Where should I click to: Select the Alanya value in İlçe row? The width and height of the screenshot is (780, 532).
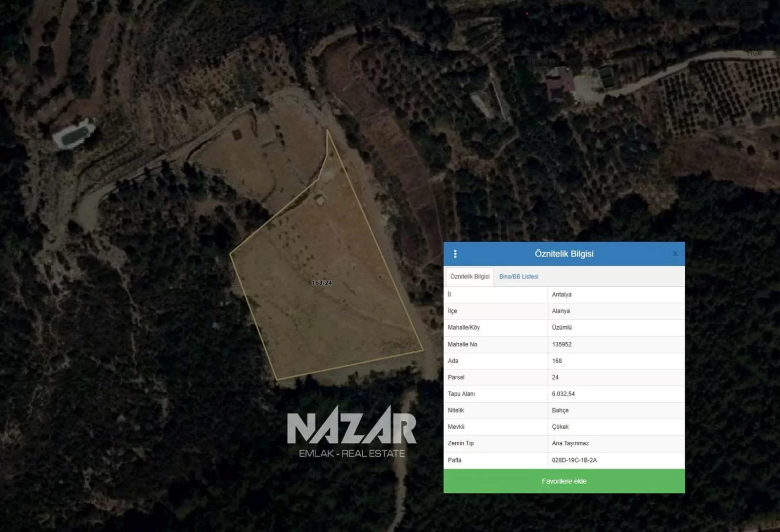(561, 311)
